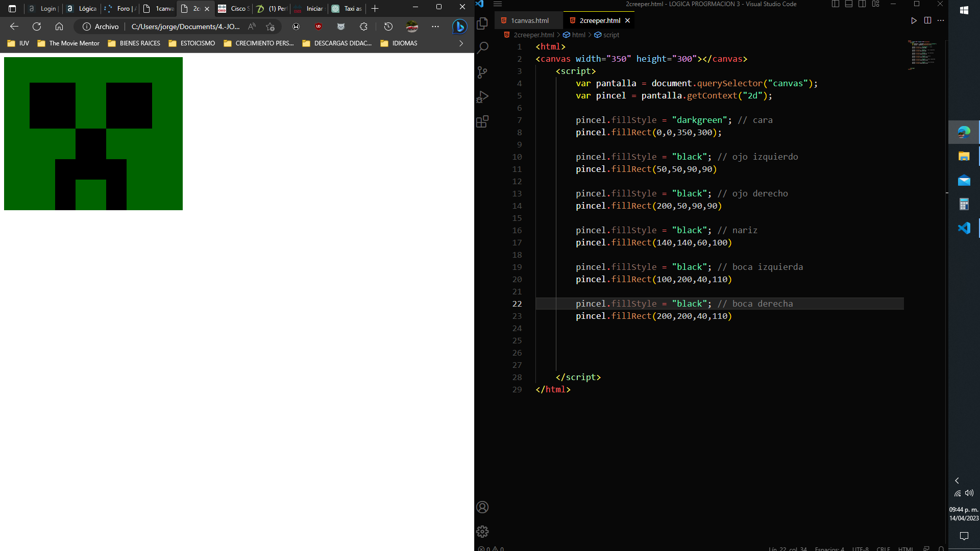Switch to the Lógica browser tab
Viewport: 980px width, 551px height.
(82, 9)
